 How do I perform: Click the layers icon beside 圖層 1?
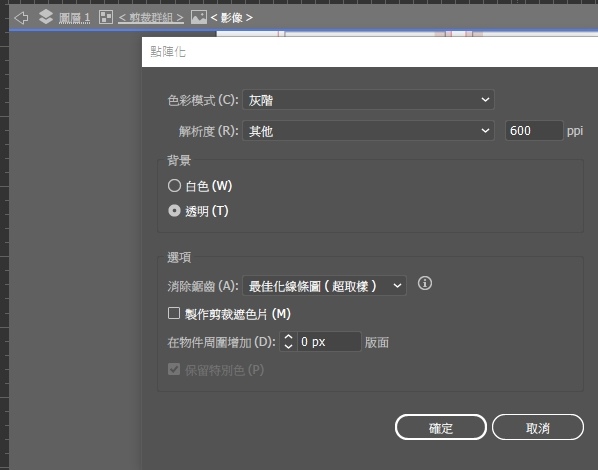(46, 17)
